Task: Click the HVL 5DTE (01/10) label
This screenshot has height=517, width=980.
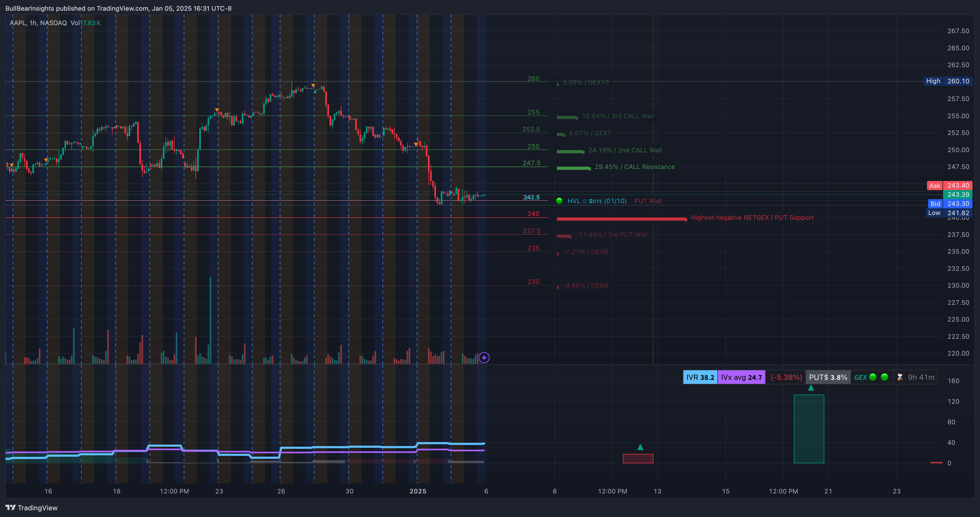Action: pos(597,201)
